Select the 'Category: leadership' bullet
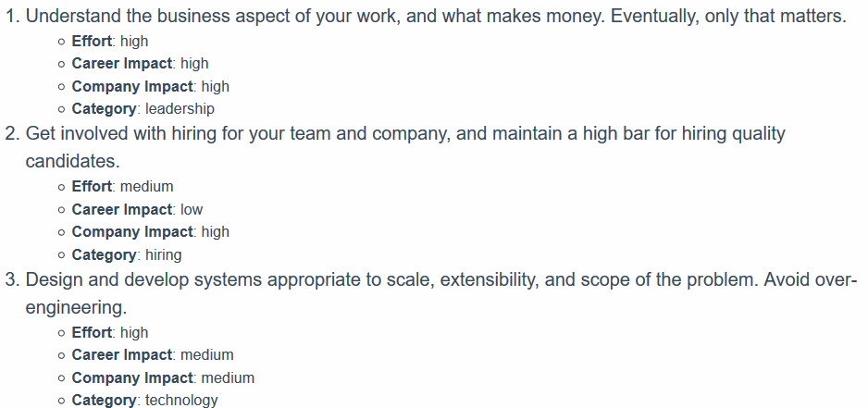868x408 pixels. [x=143, y=109]
